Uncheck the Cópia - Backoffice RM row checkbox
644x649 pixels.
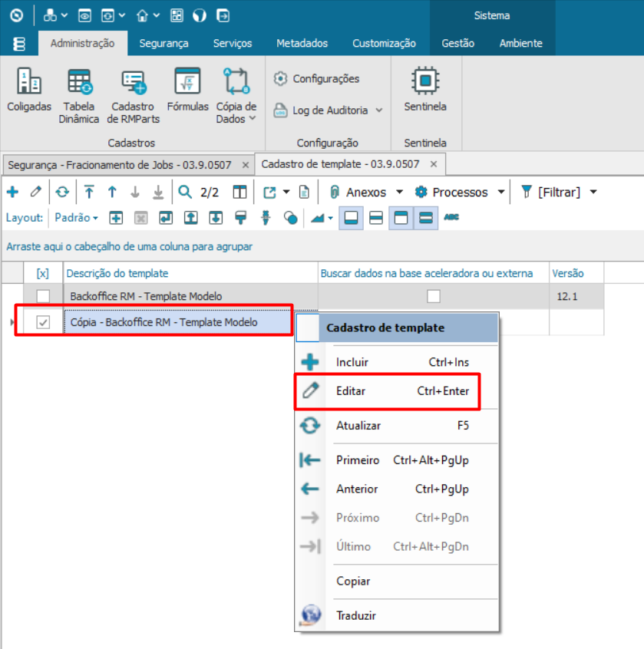(x=44, y=323)
